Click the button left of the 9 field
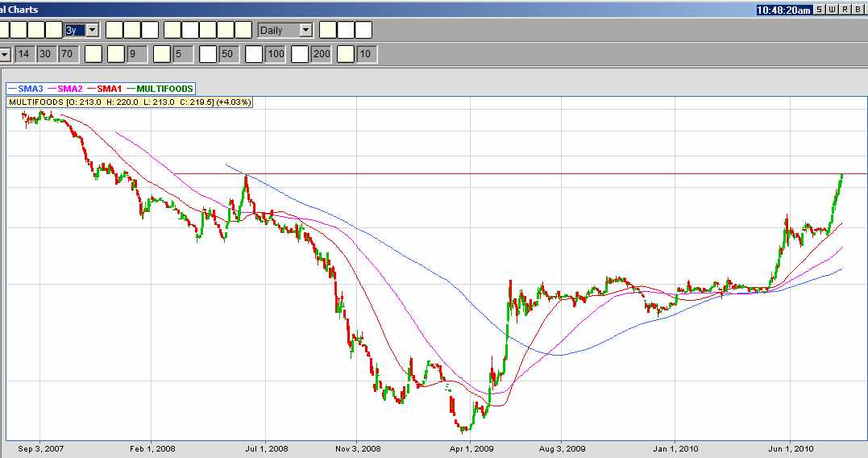 click(116, 55)
